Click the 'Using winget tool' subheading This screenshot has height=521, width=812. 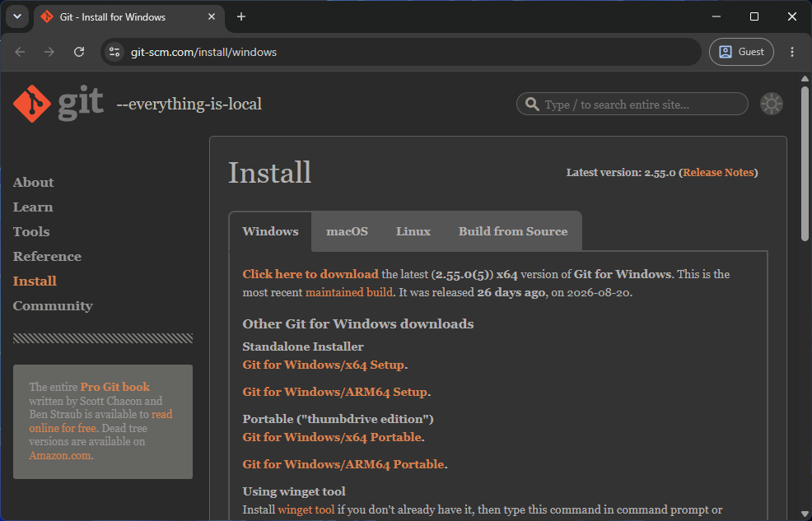[x=294, y=491]
